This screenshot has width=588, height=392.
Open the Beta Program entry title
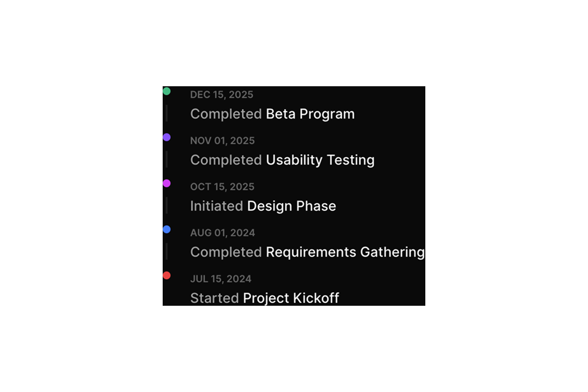[x=310, y=114]
